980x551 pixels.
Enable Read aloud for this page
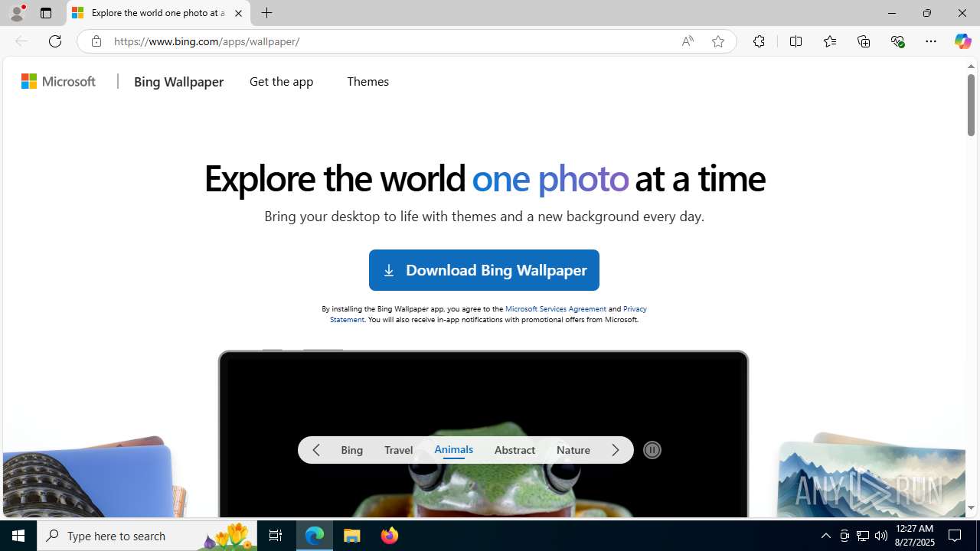pos(688,41)
